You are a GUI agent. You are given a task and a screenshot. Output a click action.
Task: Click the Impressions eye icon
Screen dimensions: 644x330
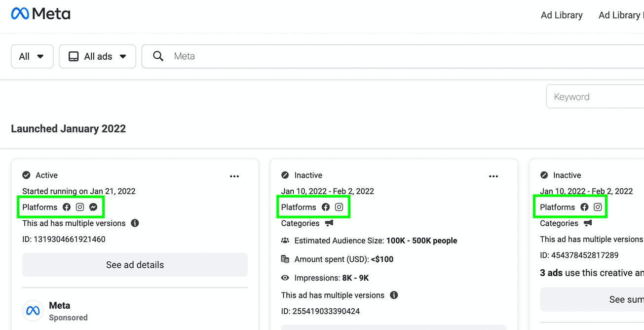pos(285,278)
